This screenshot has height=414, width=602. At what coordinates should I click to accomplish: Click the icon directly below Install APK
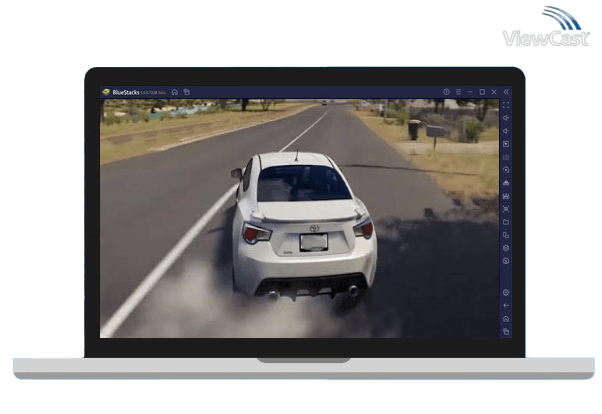(x=506, y=196)
